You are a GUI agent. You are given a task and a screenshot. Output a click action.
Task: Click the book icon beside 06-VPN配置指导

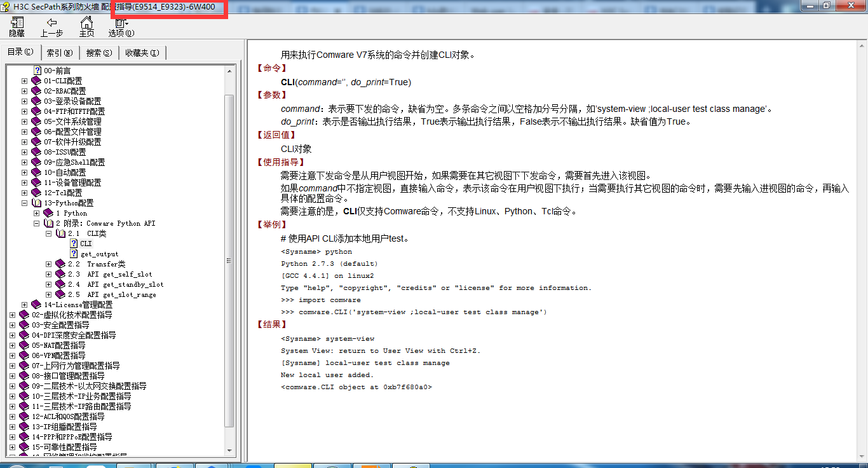point(24,355)
